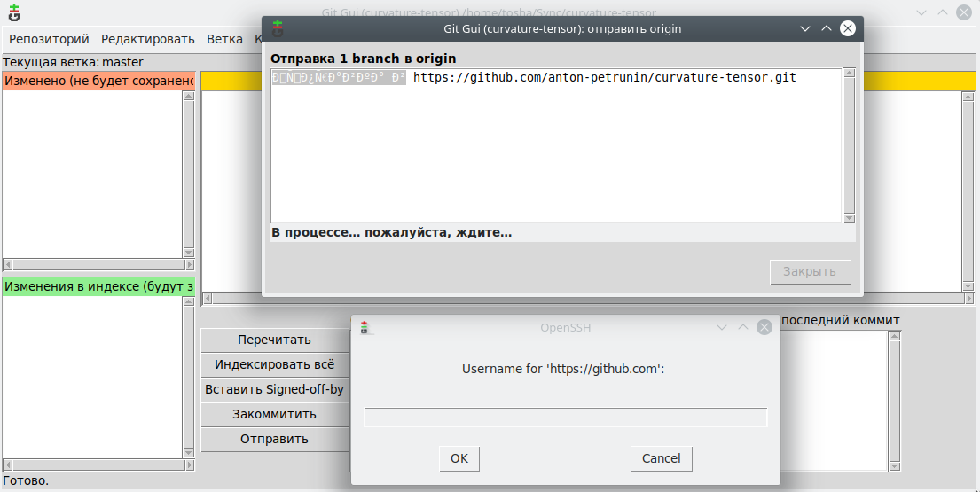The image size is (980, 492).
Task: Click push output scrollbar down arrow
Action: tap(849, 218)
